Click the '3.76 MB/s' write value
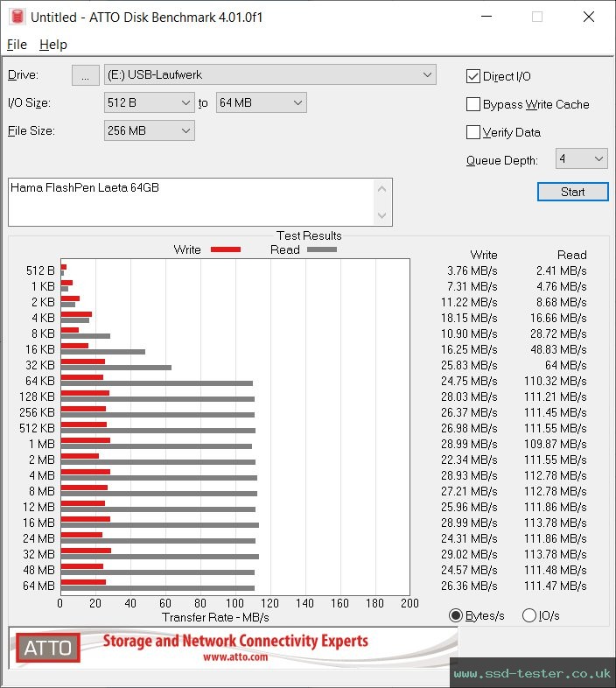This screenshot has width=616, height=688. 472,270
